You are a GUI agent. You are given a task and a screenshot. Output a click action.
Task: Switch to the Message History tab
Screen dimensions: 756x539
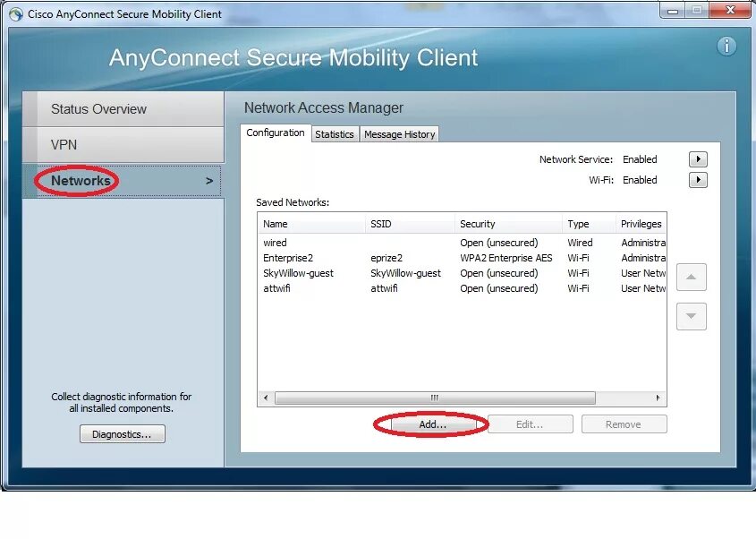click(x=400, y=134)
